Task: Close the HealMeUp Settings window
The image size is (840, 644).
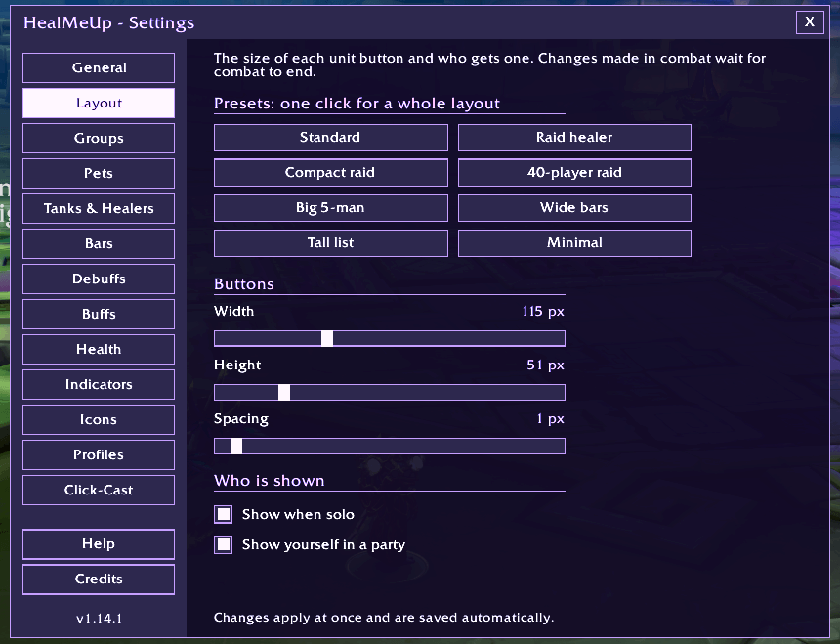Action: click(810, 21)
